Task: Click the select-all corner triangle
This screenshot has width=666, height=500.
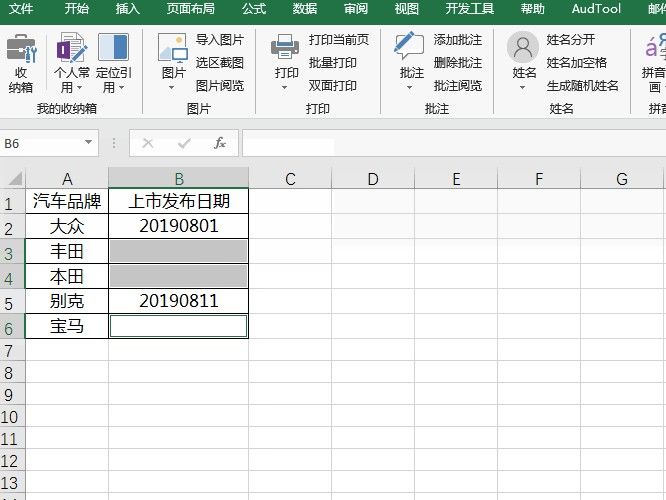Action: click(x=15, y=178)
